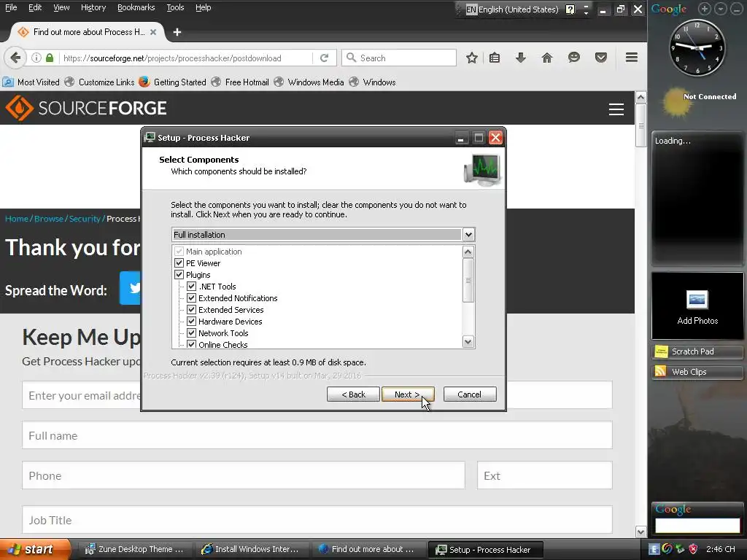Click the analog clock gadget

(697, 47)
